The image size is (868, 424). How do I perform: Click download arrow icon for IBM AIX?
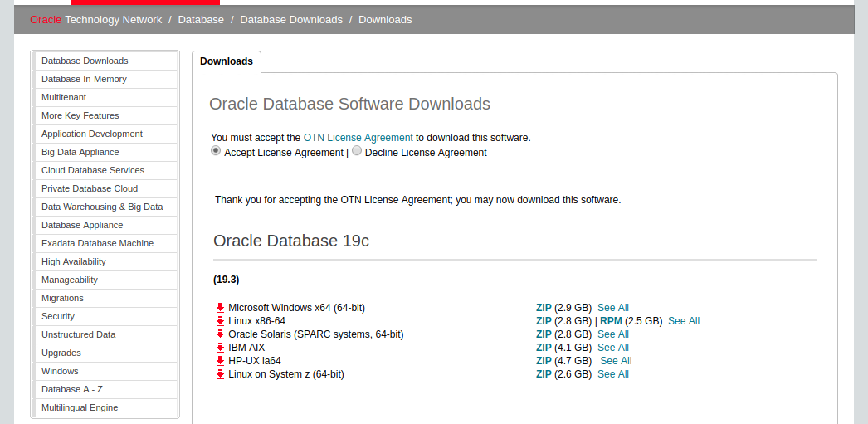(x=220, y=348)
